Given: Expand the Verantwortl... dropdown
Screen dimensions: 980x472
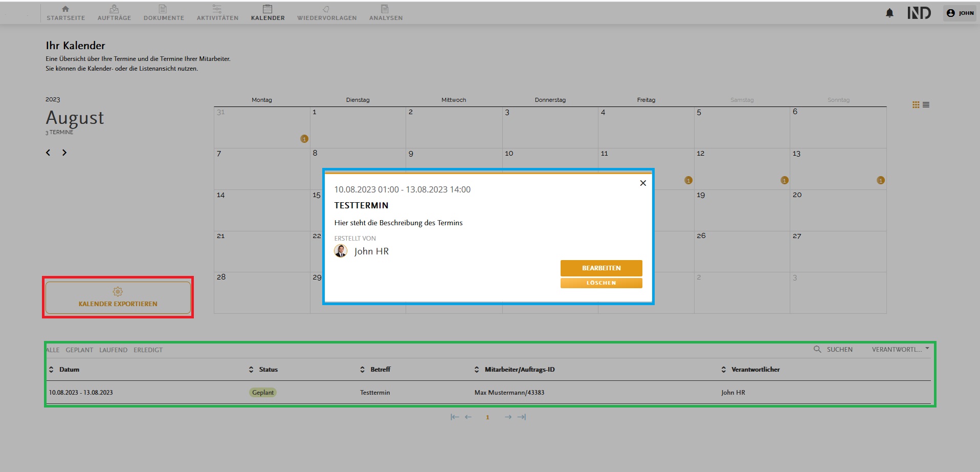Looking at the screenshot, I should coord(901,350).
